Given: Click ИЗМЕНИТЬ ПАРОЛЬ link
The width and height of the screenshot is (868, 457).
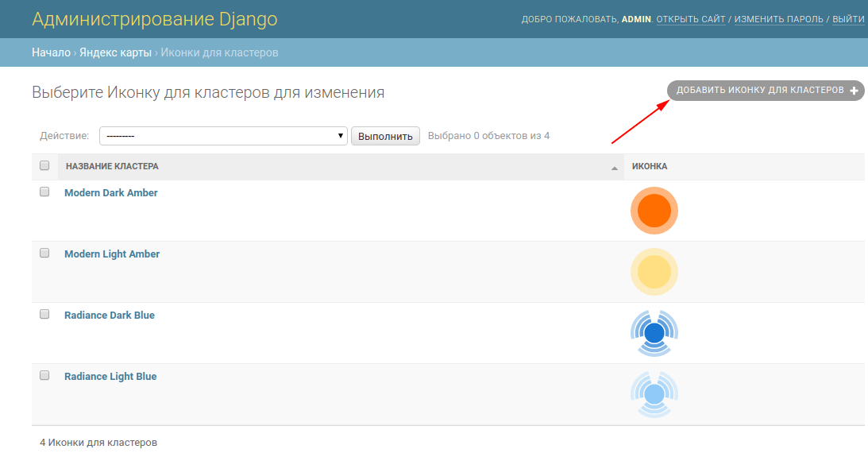Looking at the screenshot, I should [778, 19].
